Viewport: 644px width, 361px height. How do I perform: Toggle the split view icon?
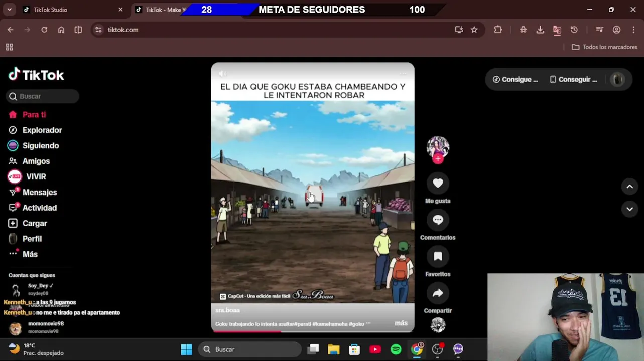pos(78,30)
